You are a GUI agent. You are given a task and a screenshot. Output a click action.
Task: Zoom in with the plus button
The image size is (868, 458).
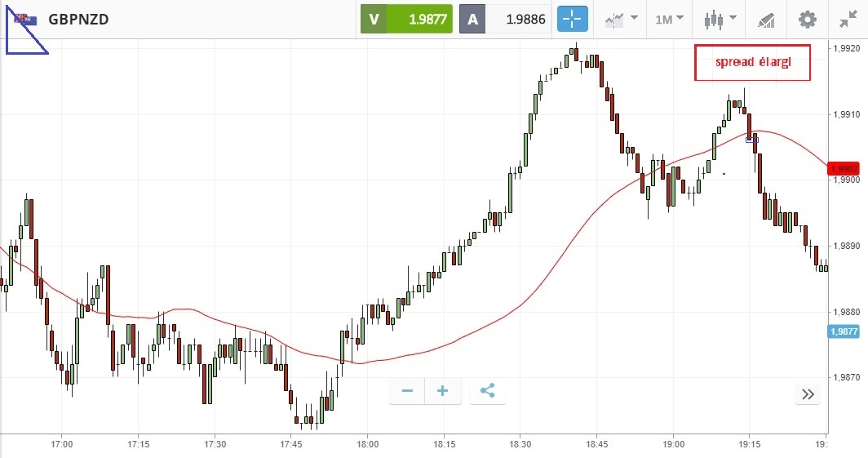tap(443, 391)
